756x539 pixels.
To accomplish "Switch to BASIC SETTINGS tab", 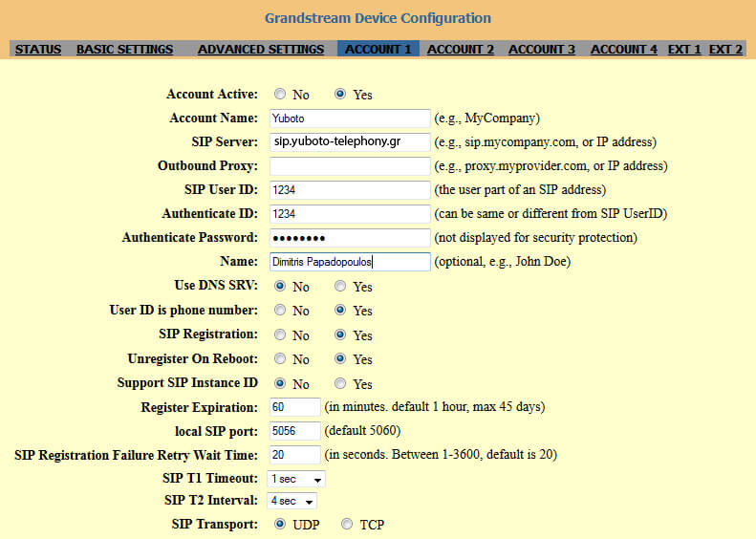I will tap(124, 49).
